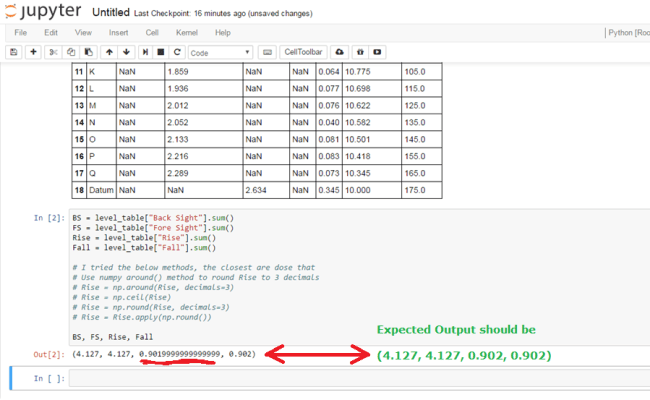Open the Insert menu
Image resolution: width=650 pixels, height=400 pixels.
click(x=119, y=33)
